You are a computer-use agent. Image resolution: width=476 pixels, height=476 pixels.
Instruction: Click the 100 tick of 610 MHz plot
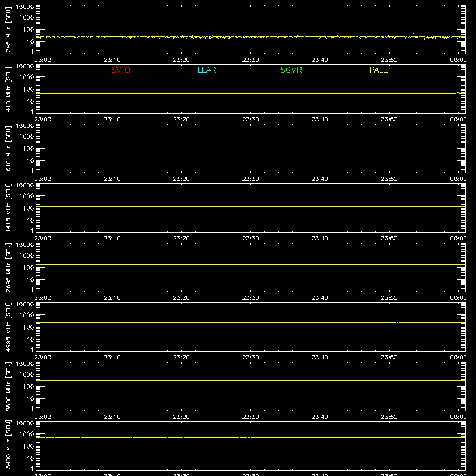click(x=29, y=149)
